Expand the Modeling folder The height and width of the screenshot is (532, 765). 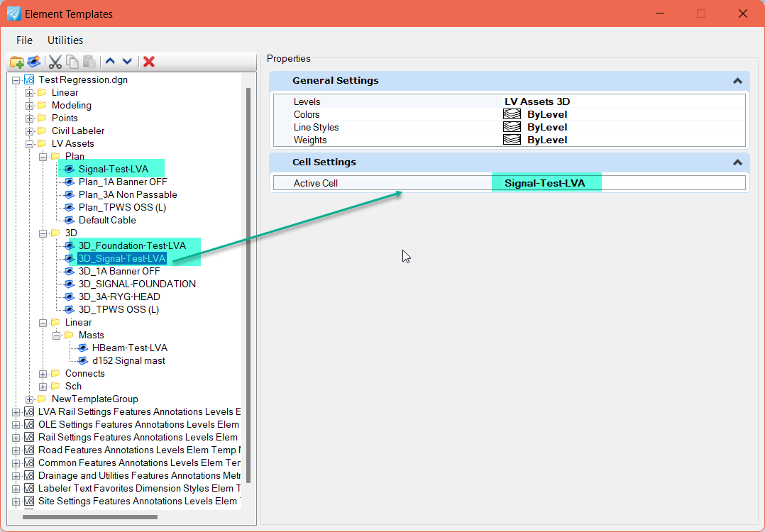tap(29, 106)
